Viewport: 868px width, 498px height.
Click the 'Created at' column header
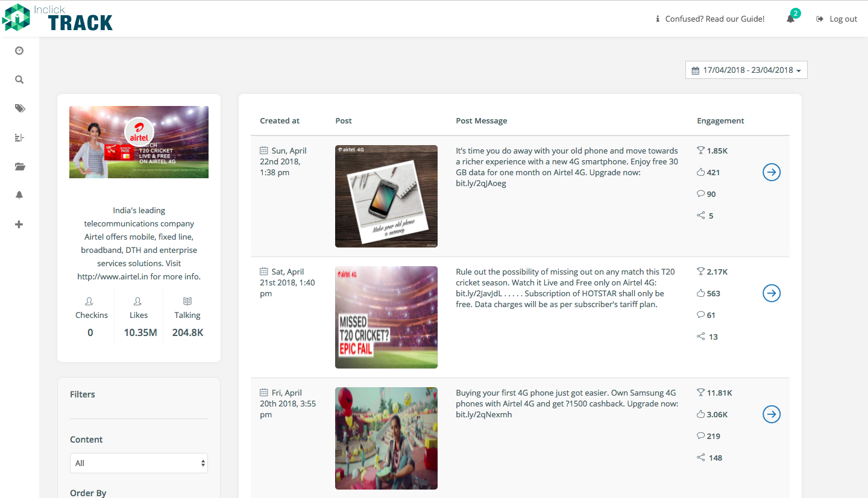click(280, 120)
